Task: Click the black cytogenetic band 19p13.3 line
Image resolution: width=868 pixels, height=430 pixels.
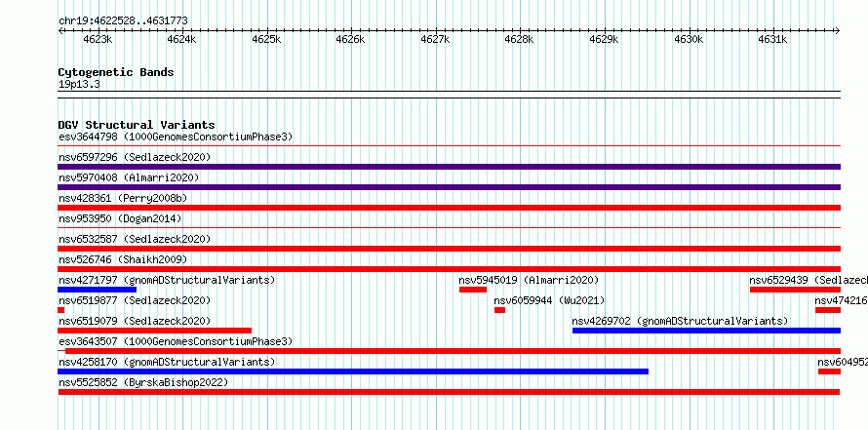Action: 449,95
